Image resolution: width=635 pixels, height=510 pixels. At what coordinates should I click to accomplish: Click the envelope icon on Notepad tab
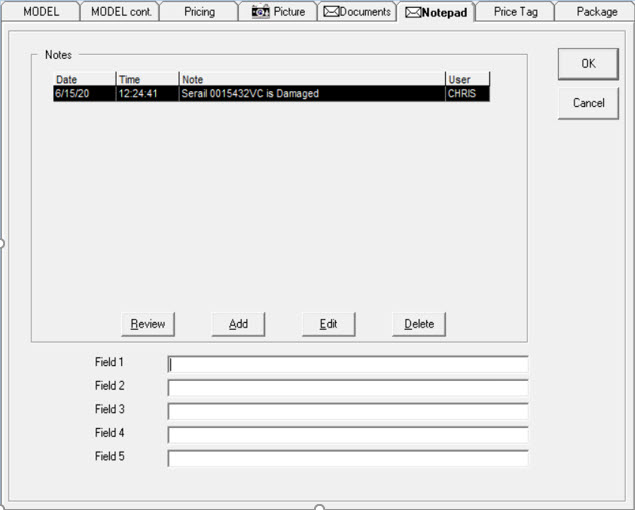click(413, 13)
